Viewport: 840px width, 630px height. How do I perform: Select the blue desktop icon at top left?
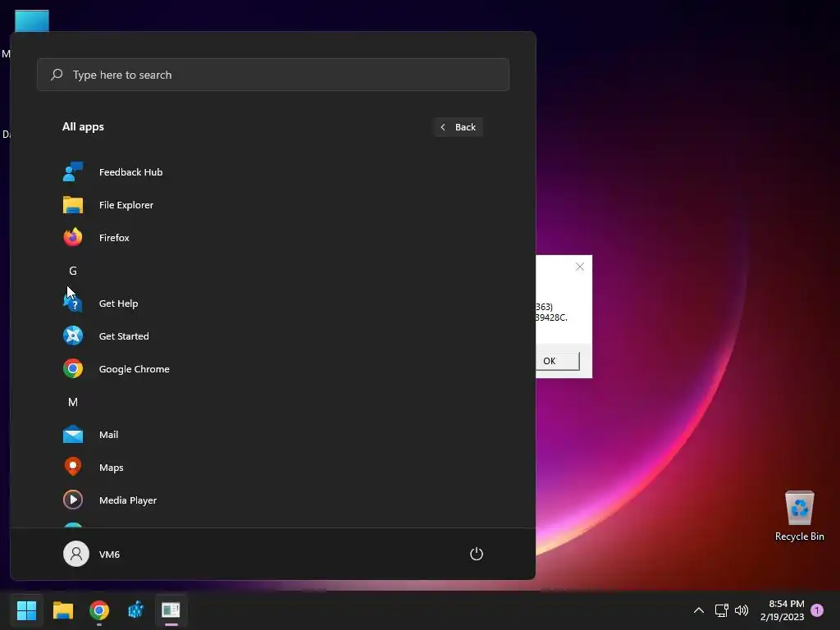[32, 21]
